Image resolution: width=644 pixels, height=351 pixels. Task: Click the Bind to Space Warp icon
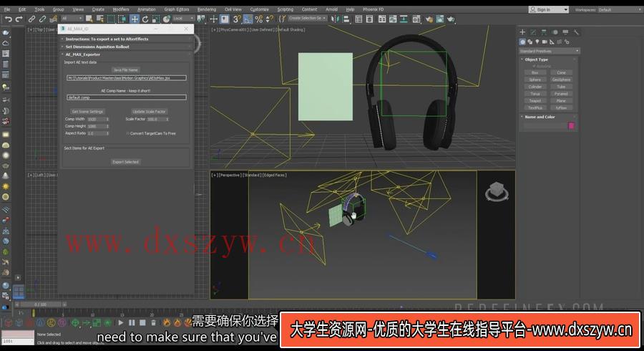(54, 19)
